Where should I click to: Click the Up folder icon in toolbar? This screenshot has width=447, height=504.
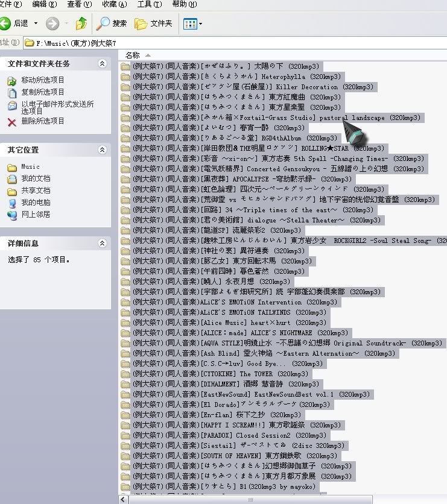[81, 24]
